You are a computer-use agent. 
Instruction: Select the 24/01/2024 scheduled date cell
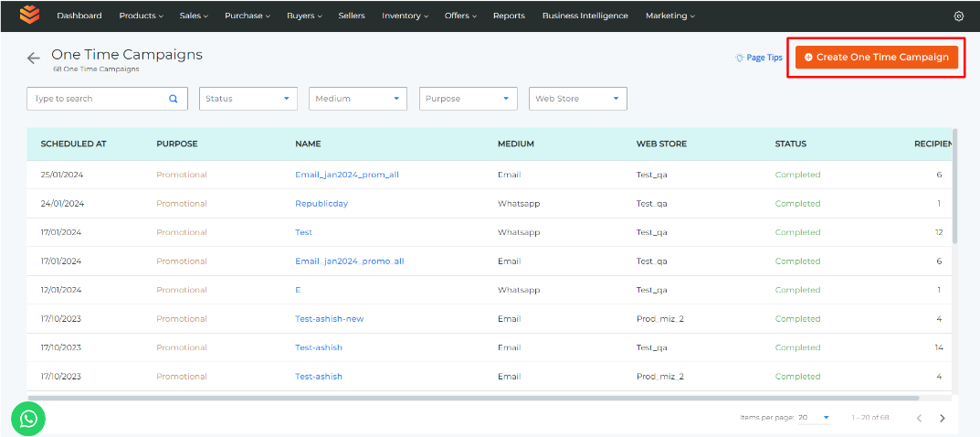62,203
